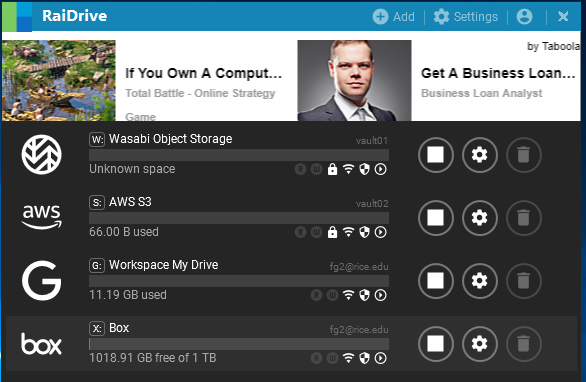Delete the Box drive entry

(x=524, y=344)
